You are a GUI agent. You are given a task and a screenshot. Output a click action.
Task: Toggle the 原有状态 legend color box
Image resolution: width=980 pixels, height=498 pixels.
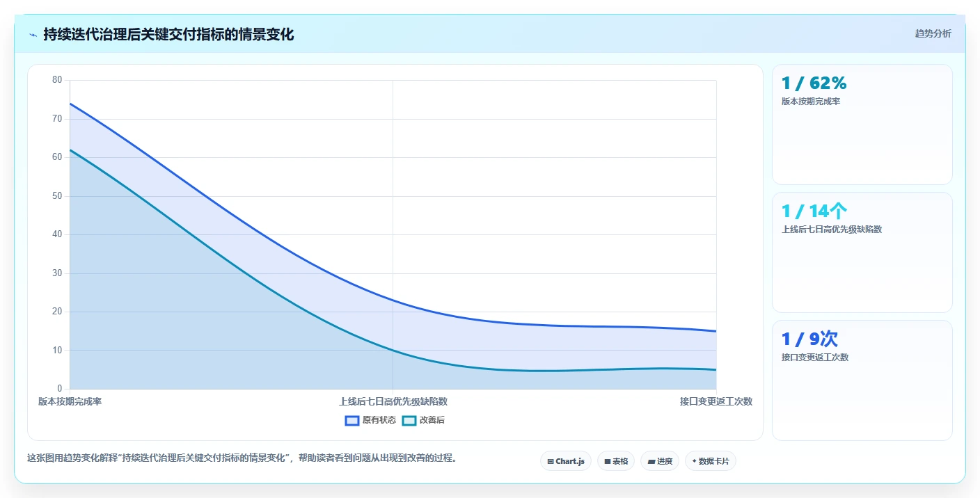352,420
